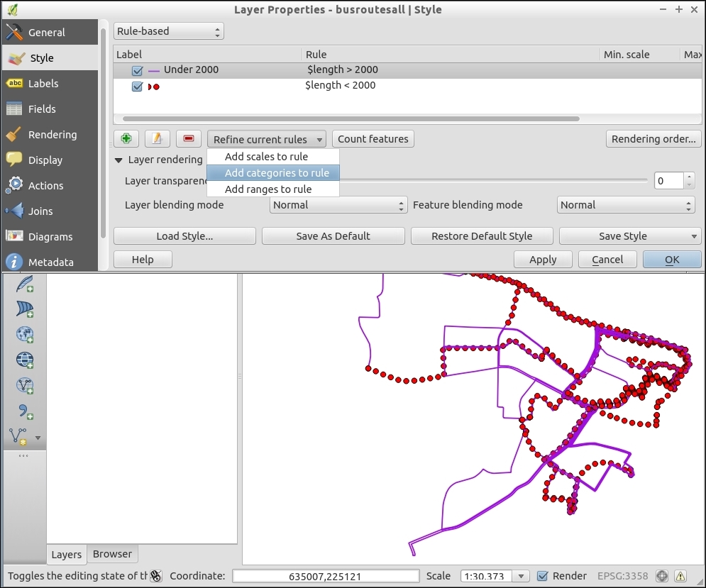Switch to the Browser tab
This screenshot has width=706, height=588.
pos(112,554)
